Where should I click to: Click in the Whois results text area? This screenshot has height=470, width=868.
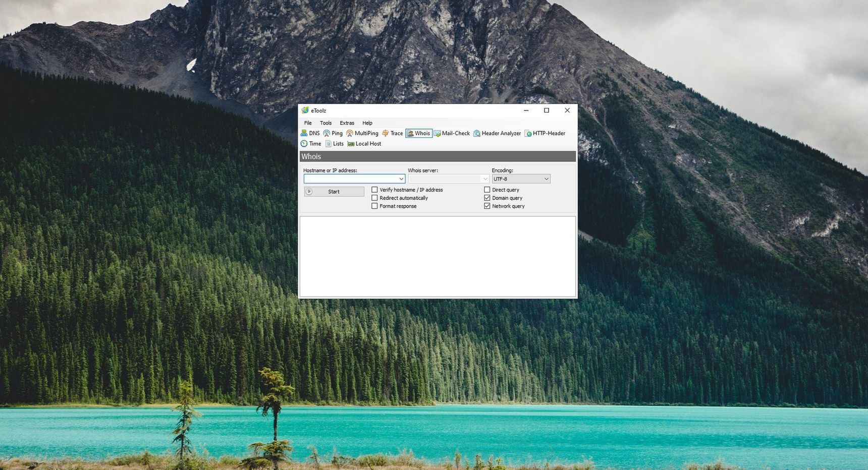tap(438, 257)
